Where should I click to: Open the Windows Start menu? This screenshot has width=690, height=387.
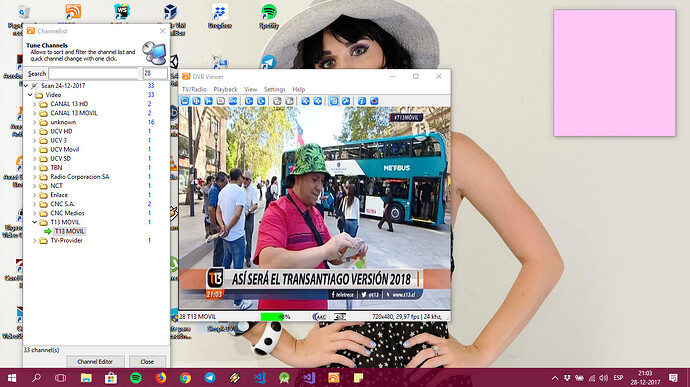click(12, 378)
